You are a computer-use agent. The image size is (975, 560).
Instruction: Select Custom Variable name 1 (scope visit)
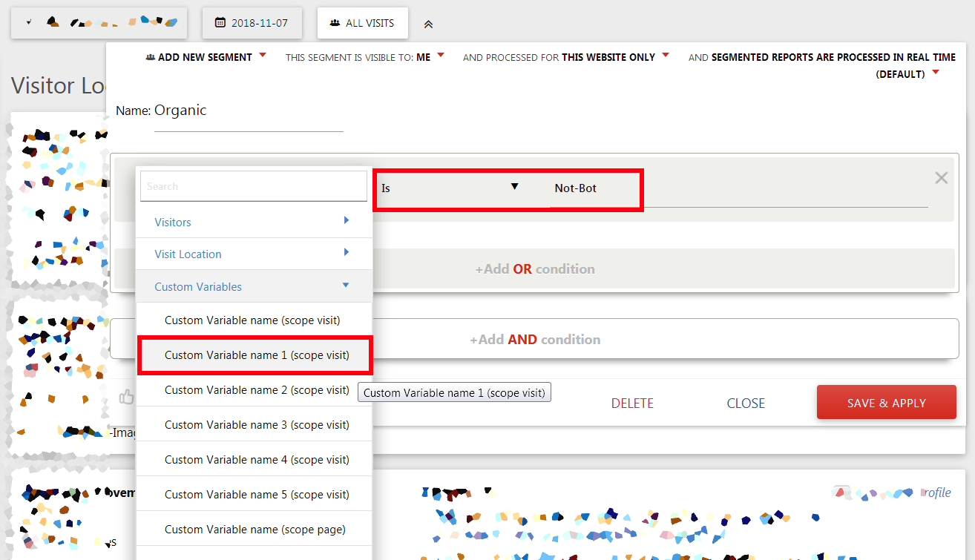point(256,355)
